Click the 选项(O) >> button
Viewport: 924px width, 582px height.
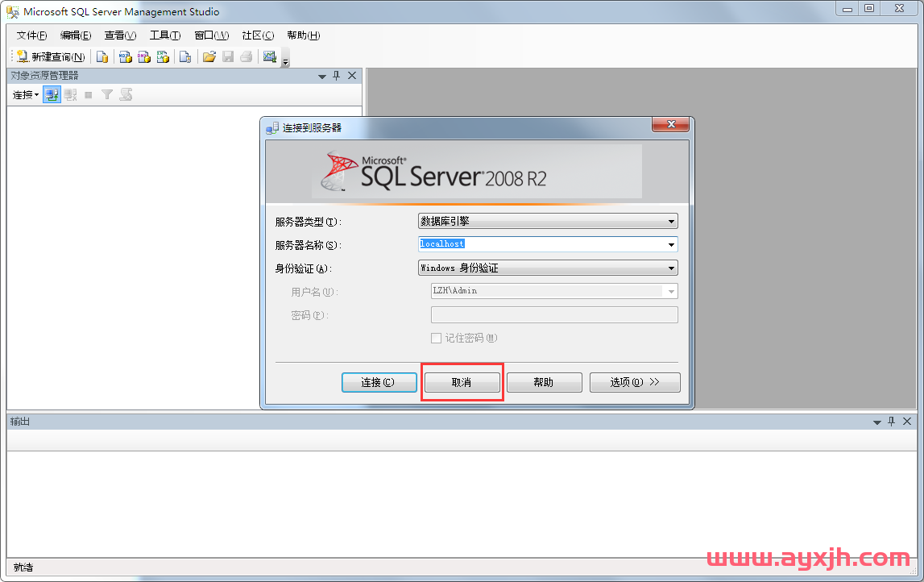(x=635, y=382)
